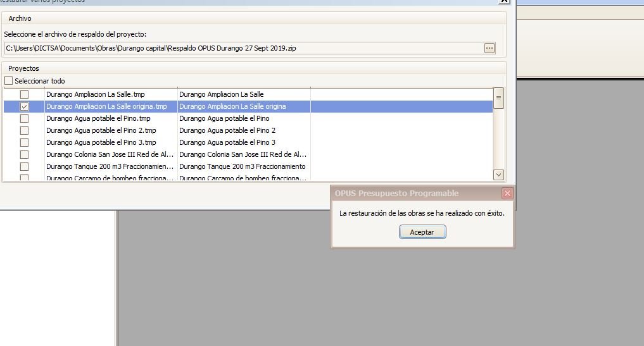Close the OPUS Presupuesto Programable dialog
644x346 pixels.
tap(507, 194)
